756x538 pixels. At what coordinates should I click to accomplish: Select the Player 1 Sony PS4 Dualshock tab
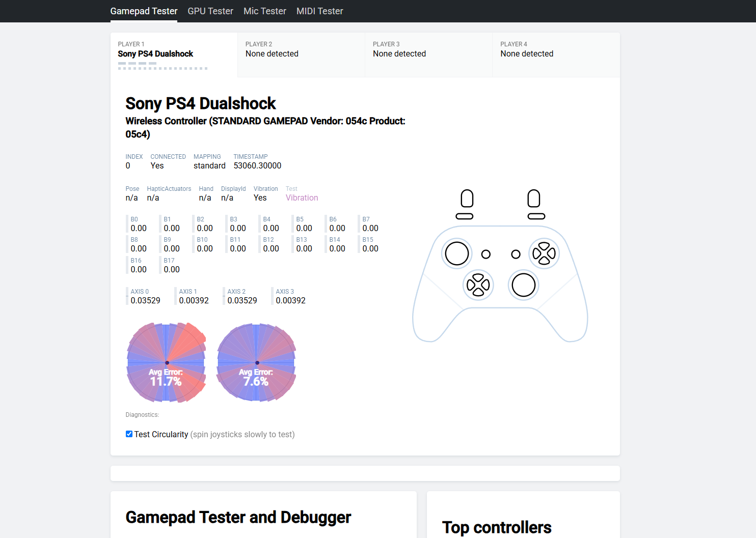pos(174,55)
